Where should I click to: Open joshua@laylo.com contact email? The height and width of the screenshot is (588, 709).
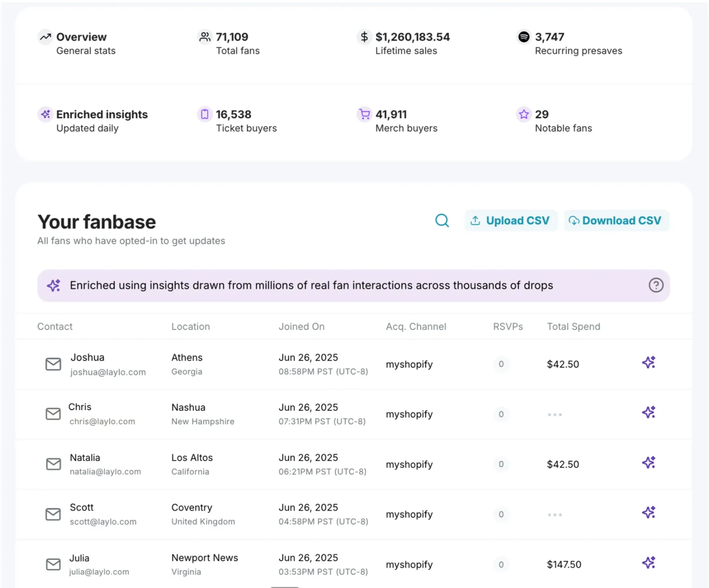click(x=108, y=372)
